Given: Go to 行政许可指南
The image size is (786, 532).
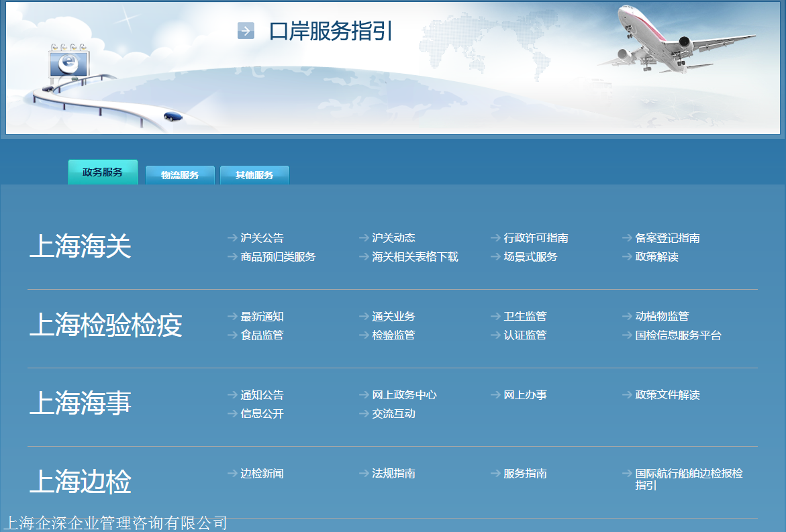Looking at the screenshot, I should [x=536, y=238].
